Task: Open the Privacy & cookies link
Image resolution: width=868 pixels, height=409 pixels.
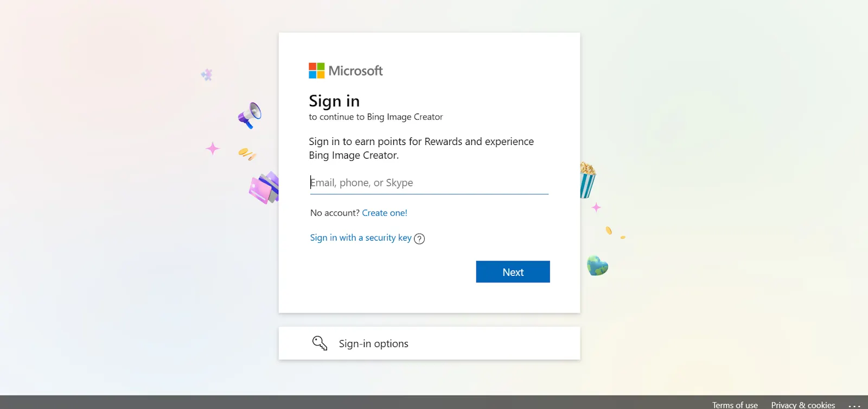Action: 803,405
